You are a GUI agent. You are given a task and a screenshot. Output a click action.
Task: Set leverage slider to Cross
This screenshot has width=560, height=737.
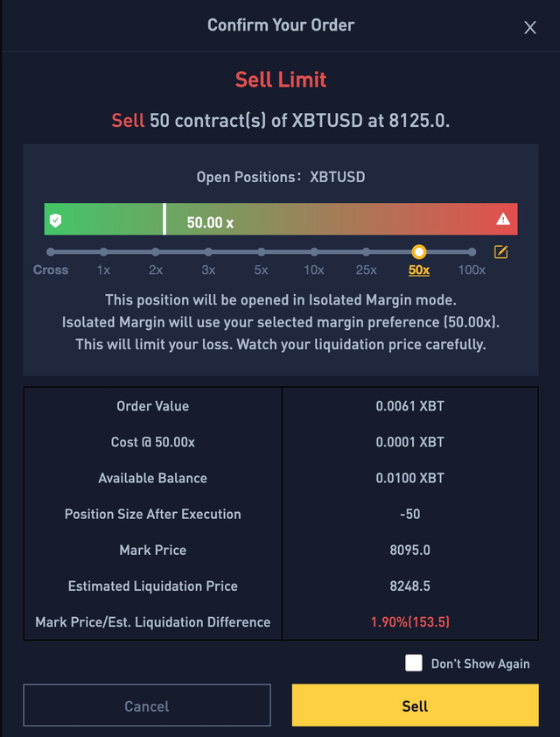click(51, 252)
